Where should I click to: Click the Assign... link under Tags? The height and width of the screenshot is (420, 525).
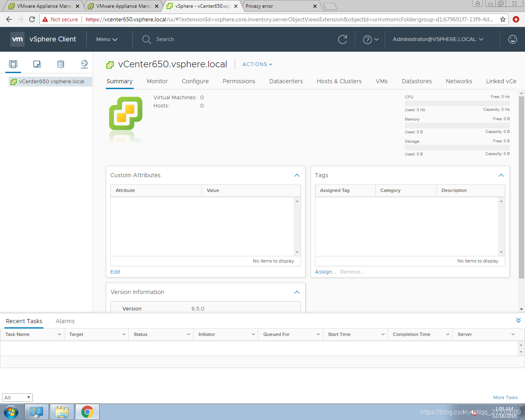tap(325, 272)
